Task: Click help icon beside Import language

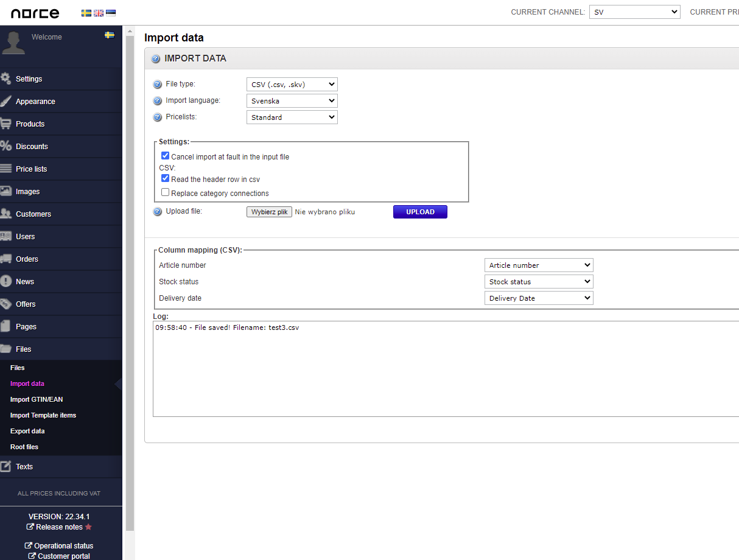Action: coord(157,101)
